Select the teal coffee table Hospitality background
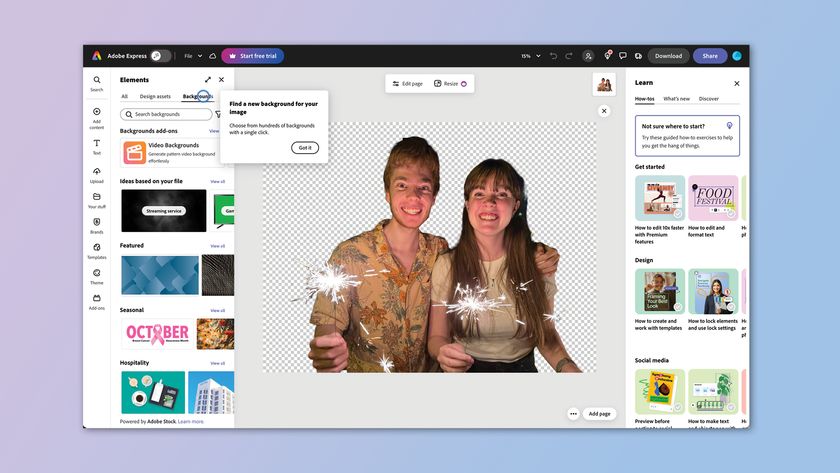 [153, 392]
